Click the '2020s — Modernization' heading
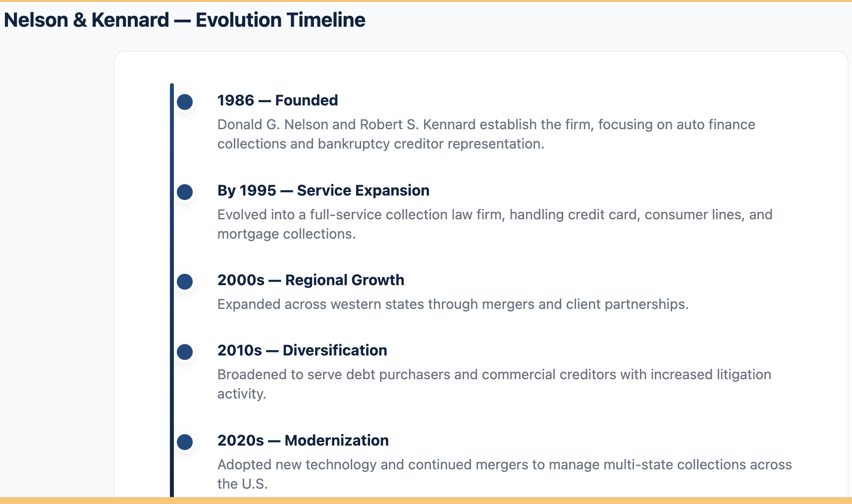This screenshot has height=504, width=852. click(303, 441)
